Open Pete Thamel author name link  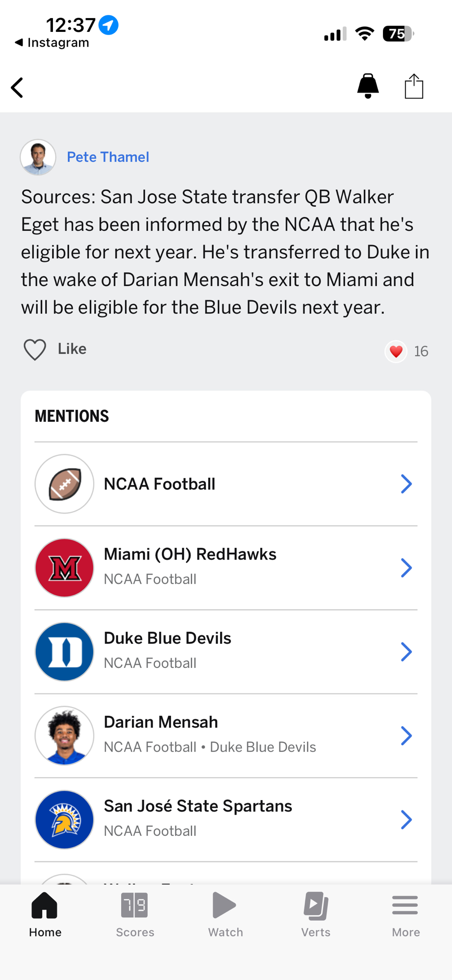click(x=108, y=157)
